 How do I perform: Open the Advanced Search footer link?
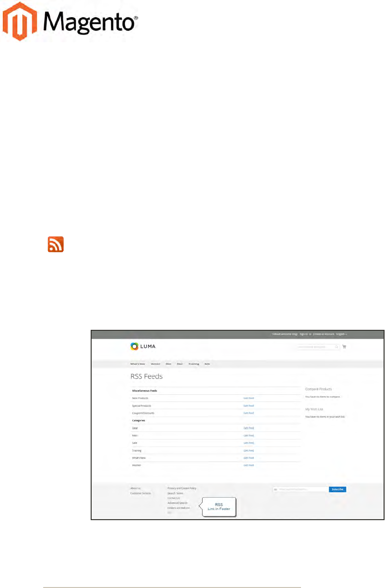pyautogui.click(x=178, y=503)
